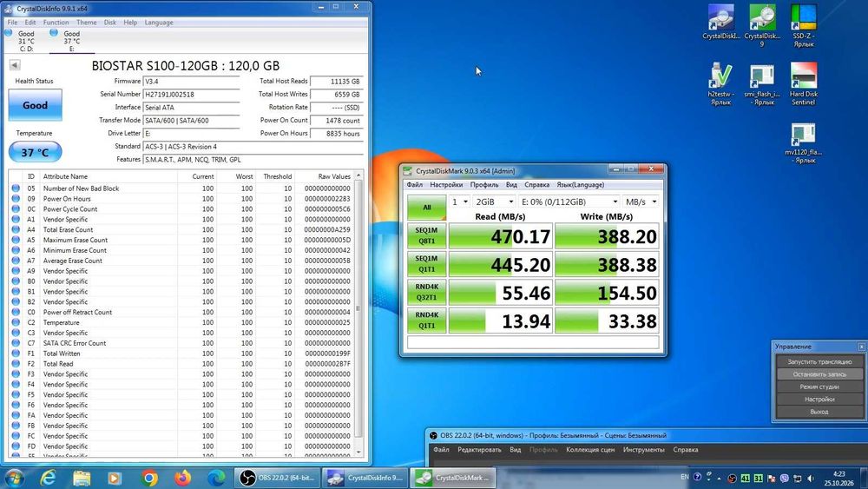Open Профиль menu in CrystalDiskMark
868x489 pixels.
[483, 184]
